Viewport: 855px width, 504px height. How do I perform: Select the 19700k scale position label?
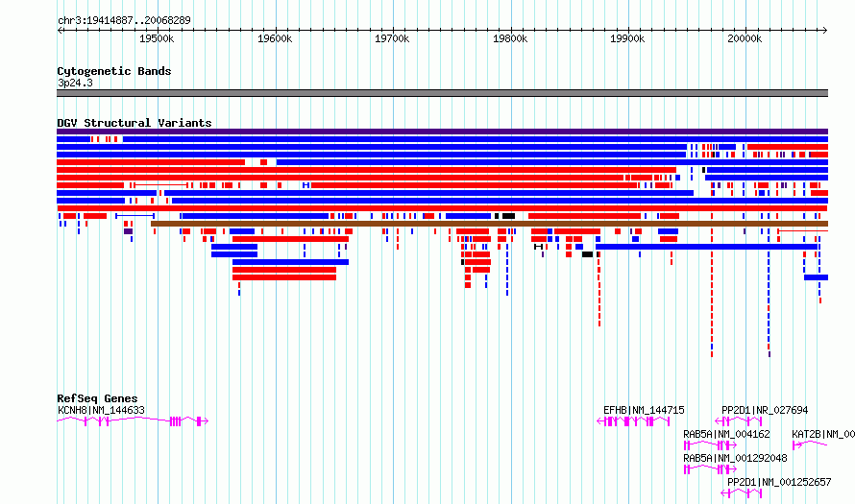point(392,38)
